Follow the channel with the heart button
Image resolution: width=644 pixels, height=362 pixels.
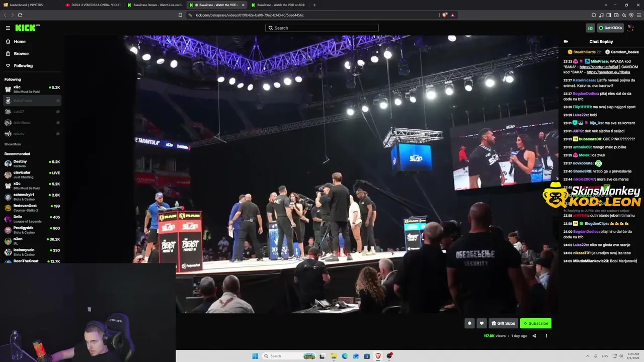coord(481,323)
